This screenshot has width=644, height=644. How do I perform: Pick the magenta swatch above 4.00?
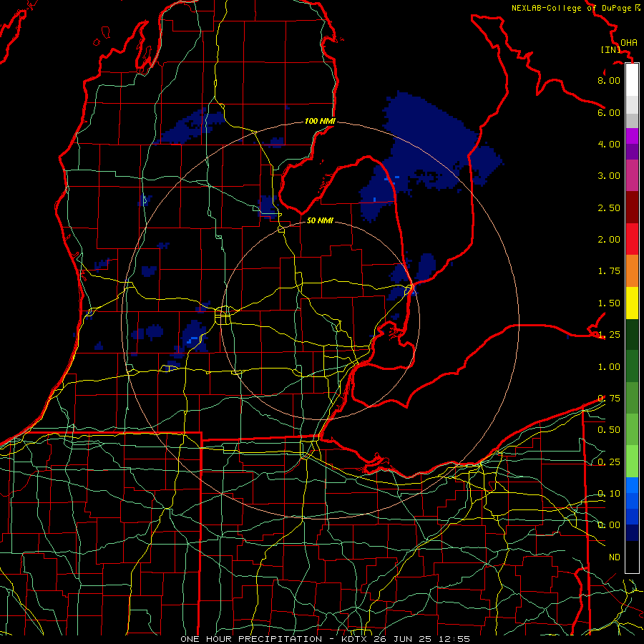pos(632,136)
